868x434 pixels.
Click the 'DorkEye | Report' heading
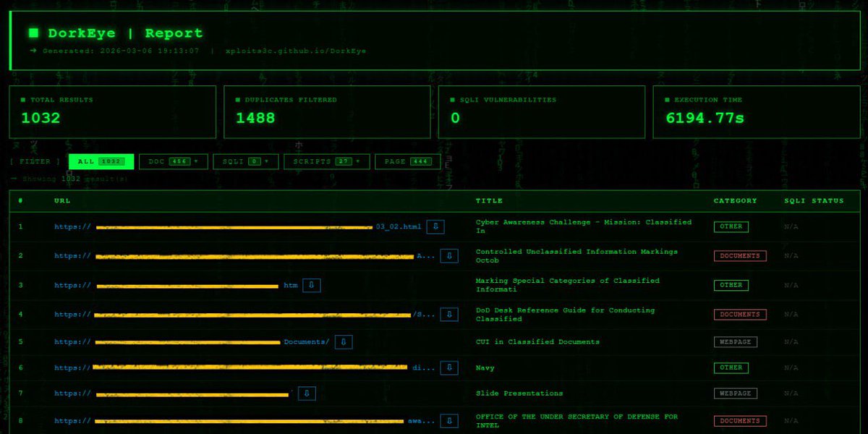pyautogui.click(x=125, y=33)
